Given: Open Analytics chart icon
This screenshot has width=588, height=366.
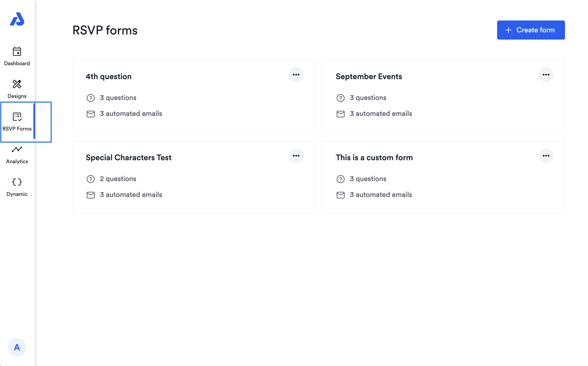Looking at the screenshot, I should tap(17, 149).
